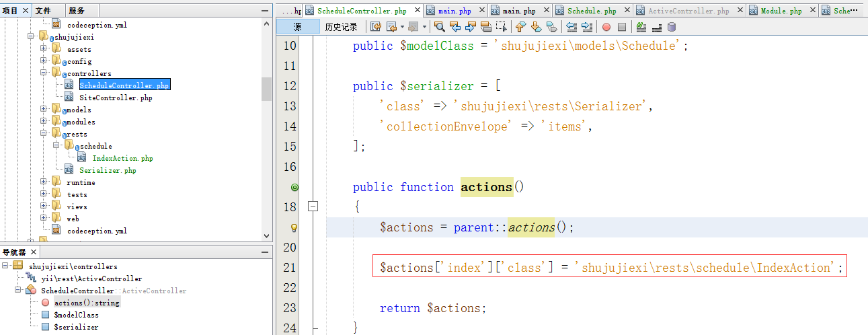This screenshot has width=868, height=335.
Task: Click the lightbulb hint icon on line 19
Action: coord(294,227)
